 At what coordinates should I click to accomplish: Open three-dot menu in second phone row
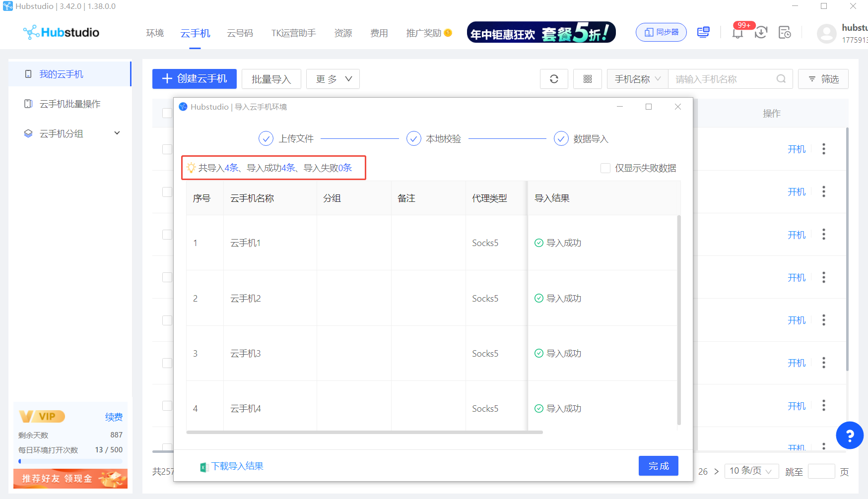(824, 191)
